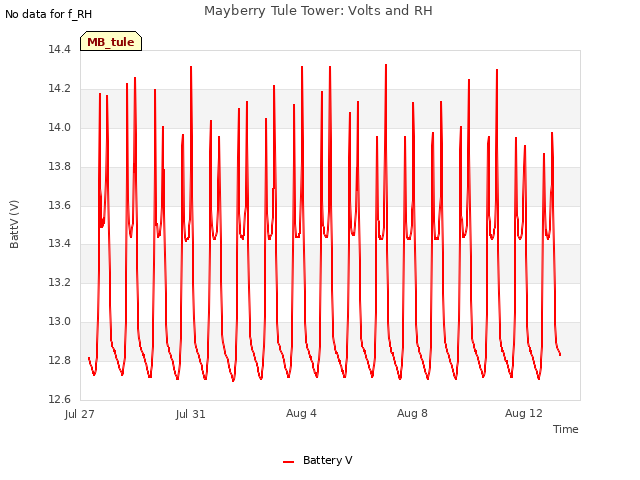Click the 12.8 y-axis tick label
Screen dimensions: 640x480
click(x=60, y=360)
